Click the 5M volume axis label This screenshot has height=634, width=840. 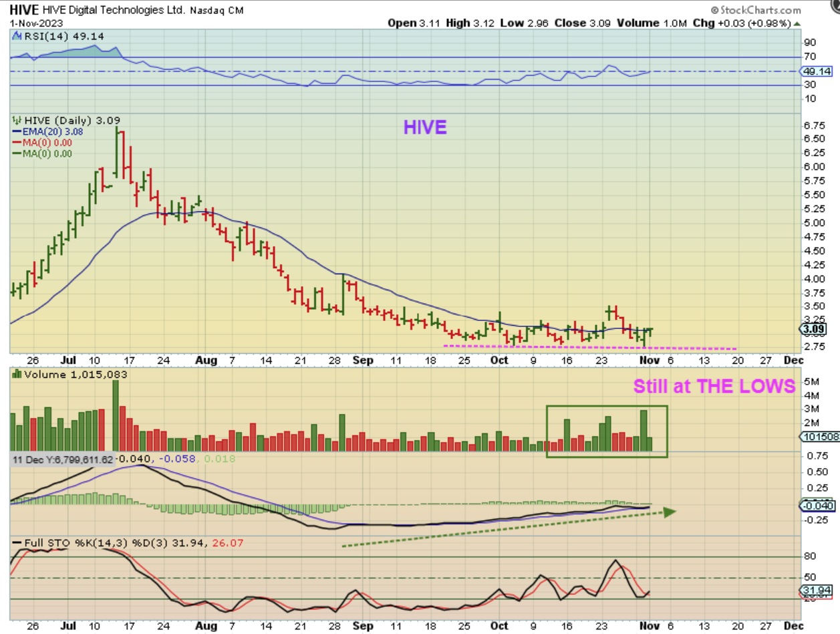point(810,381)
